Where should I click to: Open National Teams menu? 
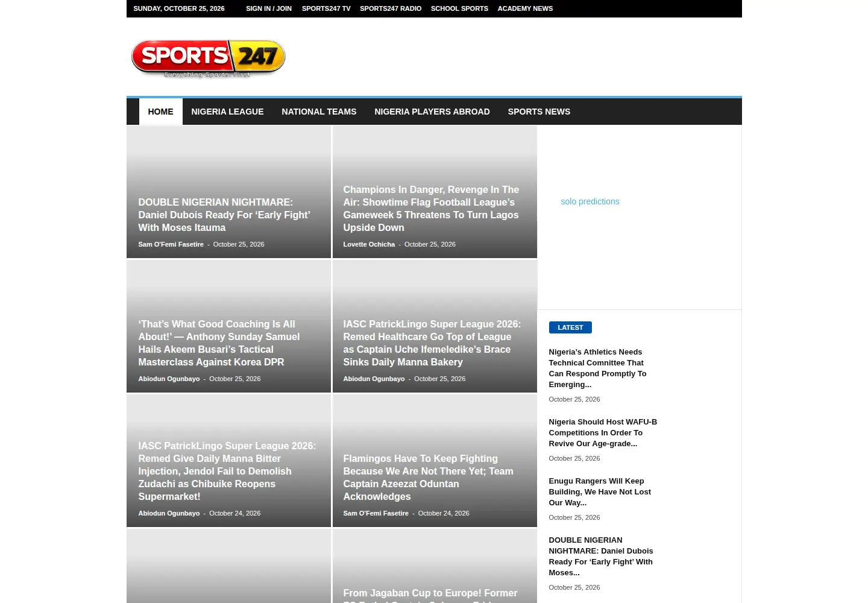[x=319, y=112]
